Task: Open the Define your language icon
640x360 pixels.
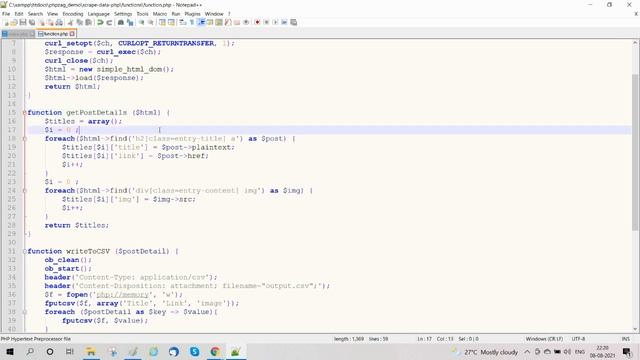Action: click(210, 22)
